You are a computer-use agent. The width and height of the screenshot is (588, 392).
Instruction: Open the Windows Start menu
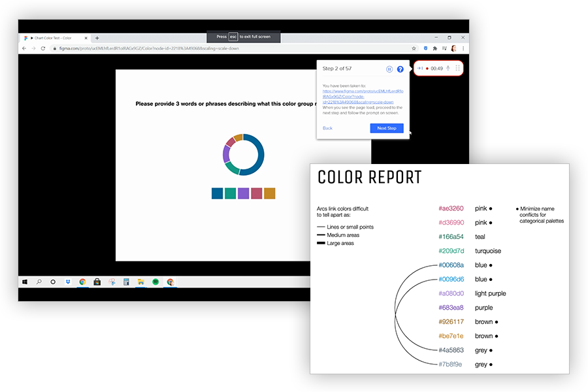pyautogui.click(x=25, y=282)
